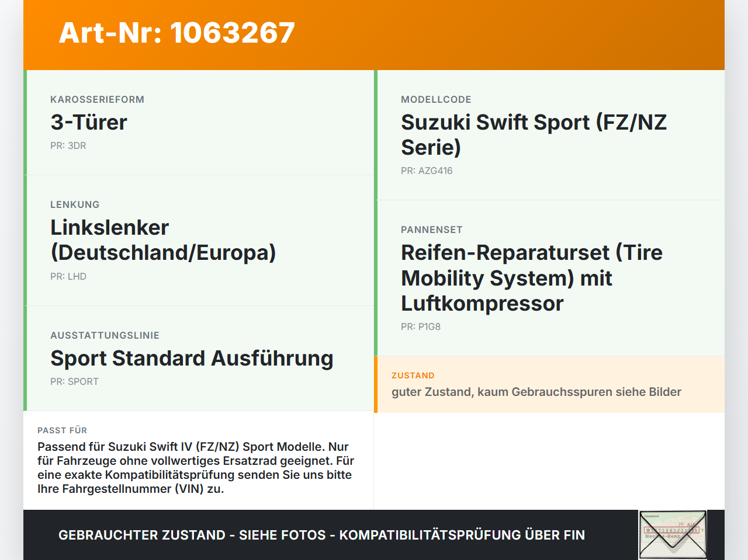
Task: Click the Modellcode label
Action: coord(436,100)
